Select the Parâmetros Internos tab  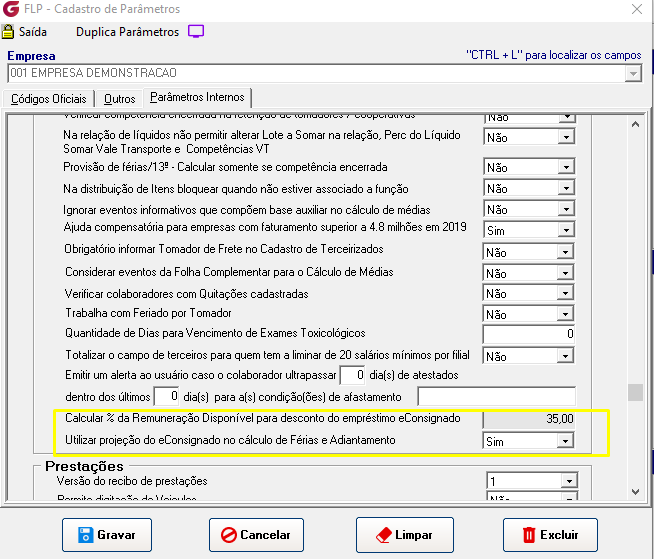tap(197, 97)
